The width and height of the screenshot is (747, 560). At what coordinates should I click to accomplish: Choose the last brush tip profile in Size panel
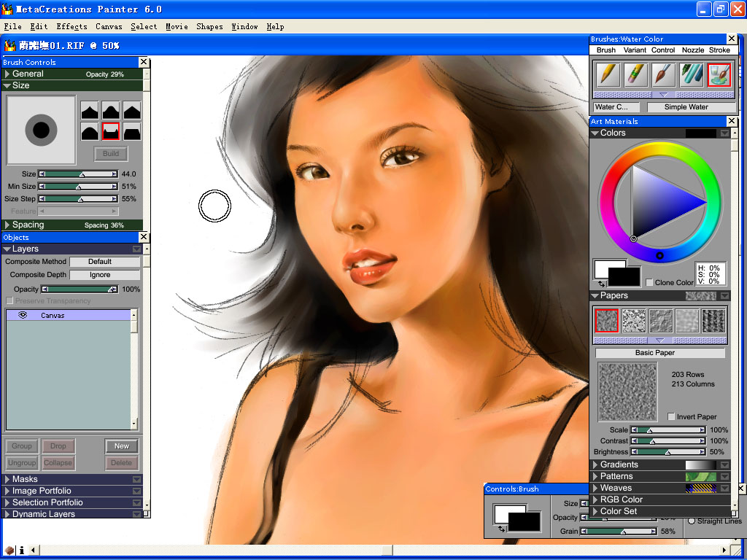[132, 131]
